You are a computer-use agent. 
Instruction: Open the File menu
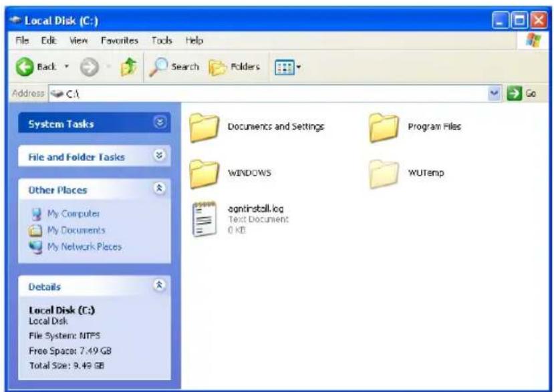[x=22, y=41]
